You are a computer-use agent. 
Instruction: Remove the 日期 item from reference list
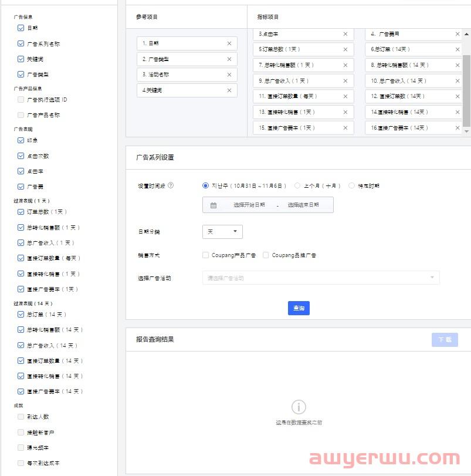point(229,43)
